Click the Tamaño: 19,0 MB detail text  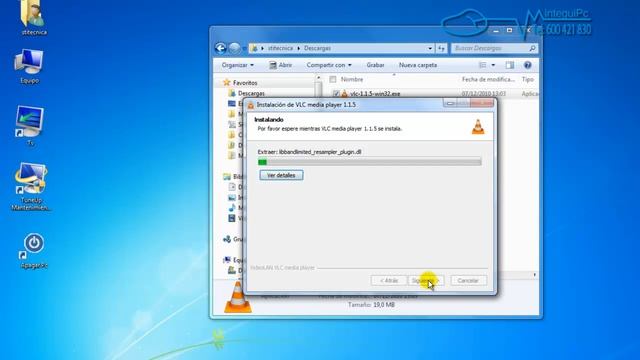click(371, 304)
